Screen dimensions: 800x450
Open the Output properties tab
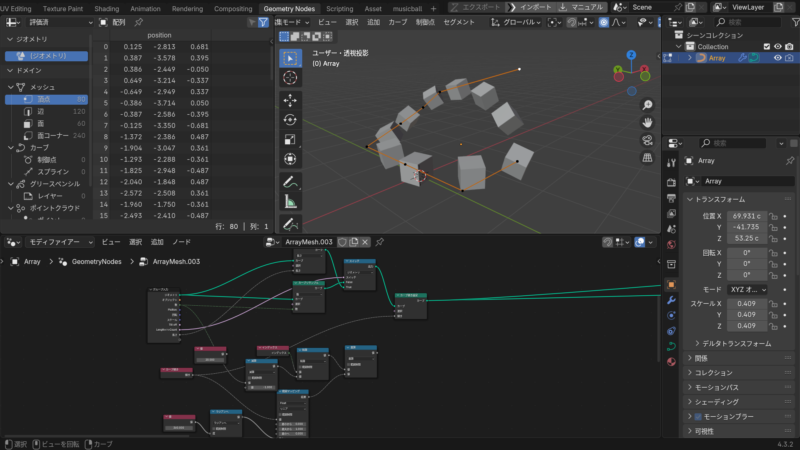point(671,198)
